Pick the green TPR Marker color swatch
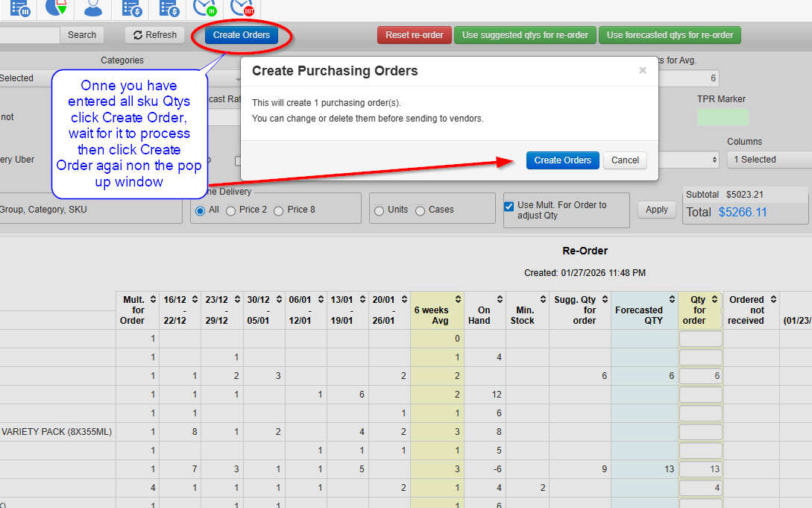The width and height of the screenshot is (812, 508). (723, 117)
